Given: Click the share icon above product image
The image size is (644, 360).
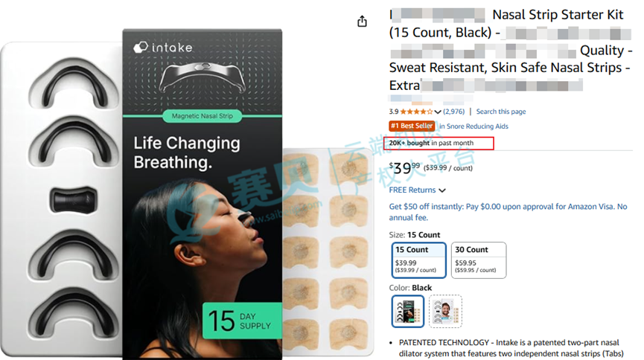Looking at the screenshot, I should coord(362,21).
